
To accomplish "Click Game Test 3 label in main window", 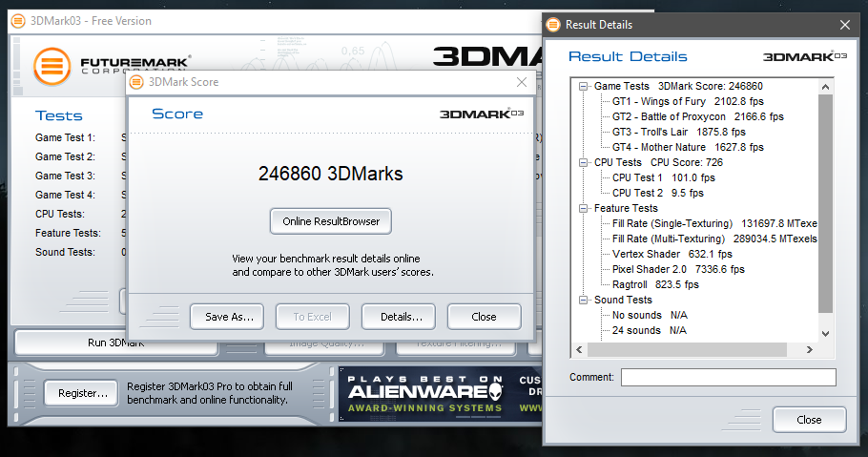I will click(65, 176).
